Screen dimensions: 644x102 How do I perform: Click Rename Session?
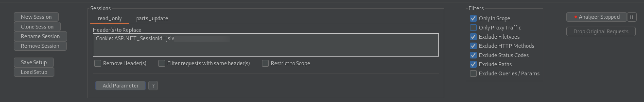[40, 36]
